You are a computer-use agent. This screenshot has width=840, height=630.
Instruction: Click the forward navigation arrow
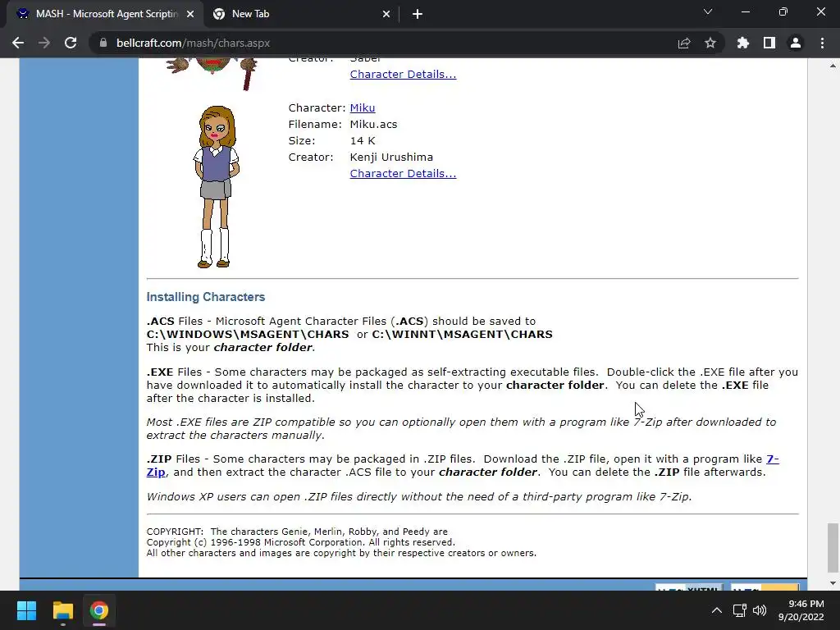44,43
